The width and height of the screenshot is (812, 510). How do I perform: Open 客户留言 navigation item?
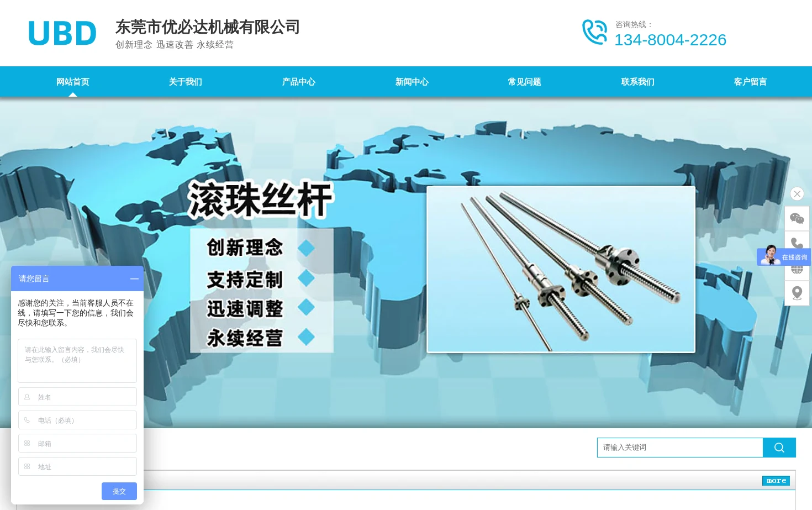tap(751, 82)
